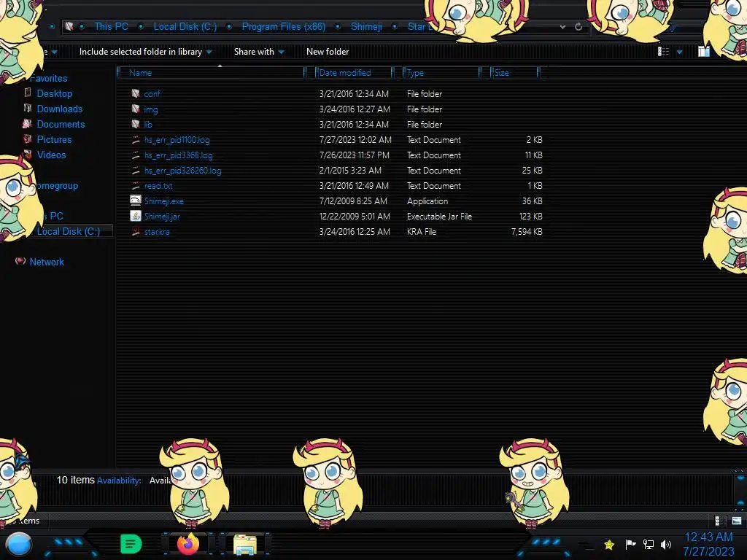Screen dimensions: 747x560
Task: Open Firefox from the taskbar
Action: click(x=188, y=544)
